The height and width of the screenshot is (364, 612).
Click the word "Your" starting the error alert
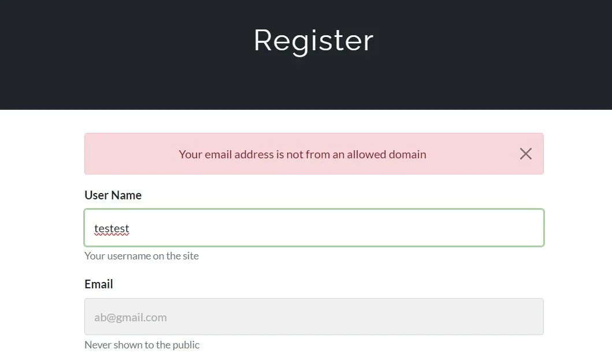(x=190, y=154)
